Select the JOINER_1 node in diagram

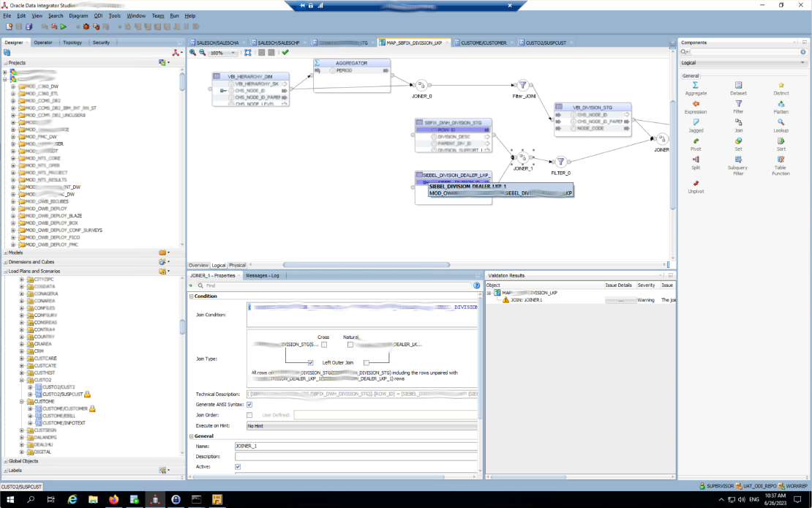pos(523,157)
